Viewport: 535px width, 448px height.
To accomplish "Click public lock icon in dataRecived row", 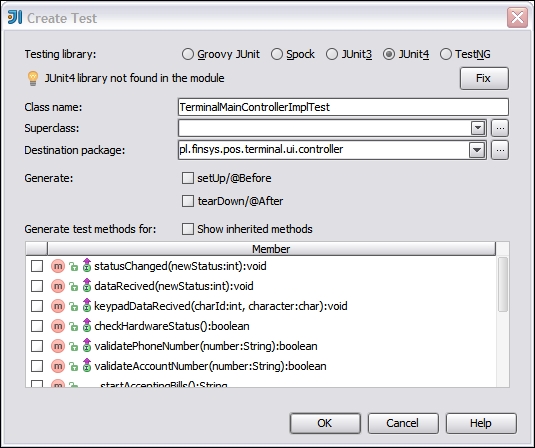I will [73, 287].
